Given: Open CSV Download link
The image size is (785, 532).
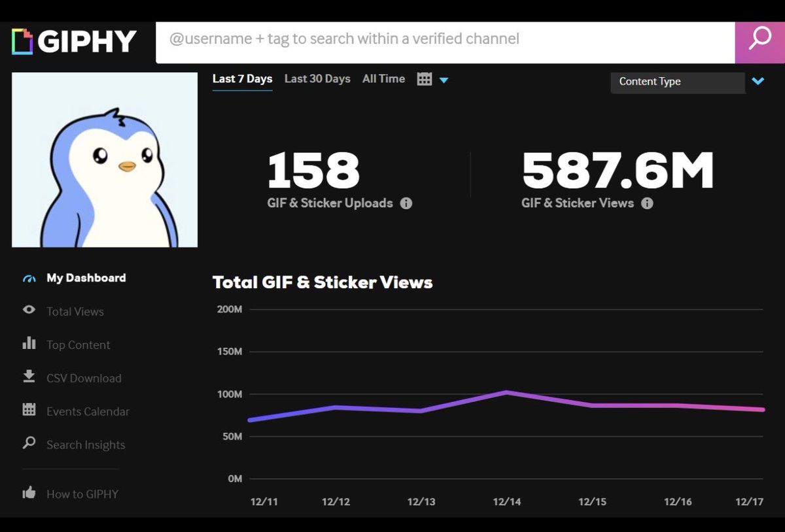Looking at the screenshot, I should 84,378.
